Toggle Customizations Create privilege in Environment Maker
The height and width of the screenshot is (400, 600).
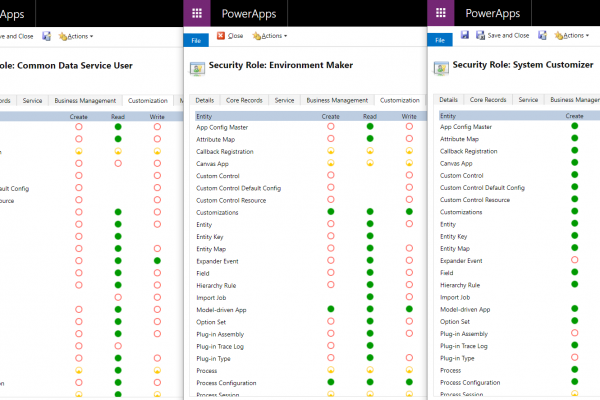(x=331, y=212)
